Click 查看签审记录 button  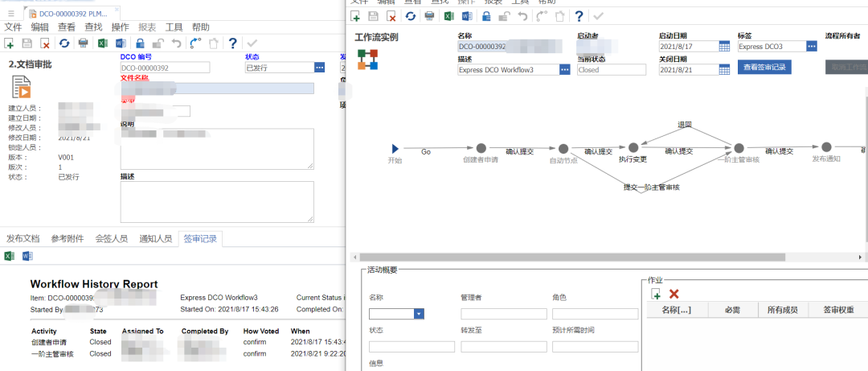(x=764, y=67)
